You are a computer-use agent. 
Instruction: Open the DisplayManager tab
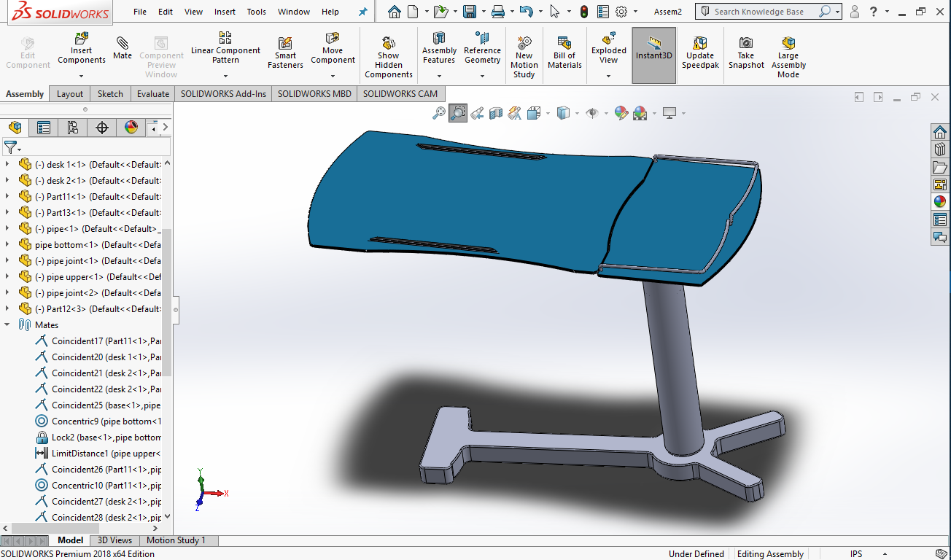click(x=131, y=128)
